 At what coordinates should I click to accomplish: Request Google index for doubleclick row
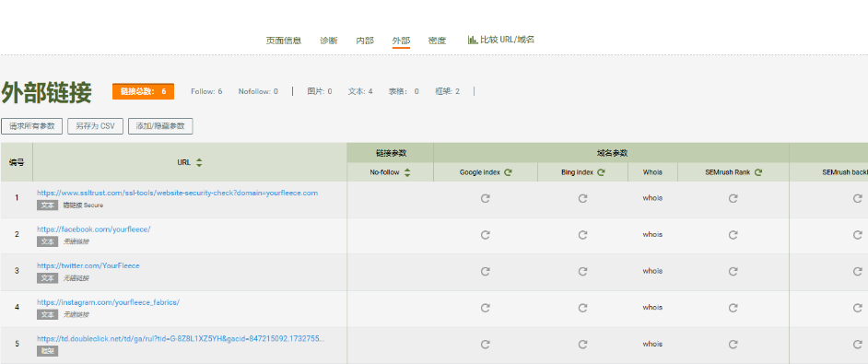pos(486,345)
